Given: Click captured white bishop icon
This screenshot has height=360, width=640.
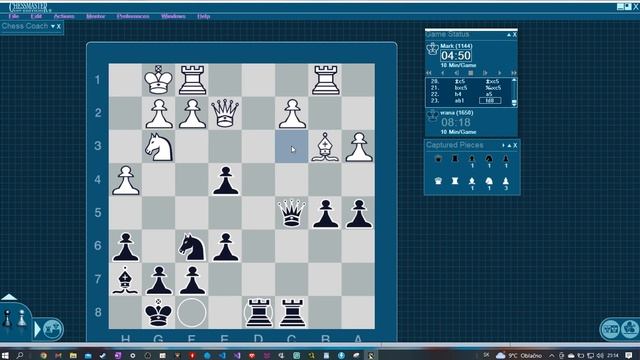Looking at the screenshot, I should [x=472, y=181].
